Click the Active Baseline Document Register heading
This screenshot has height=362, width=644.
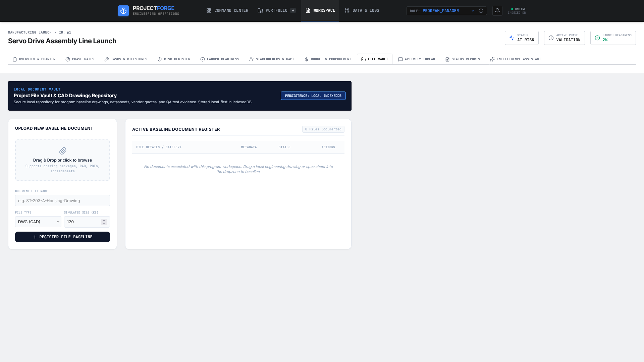(176, 129)
